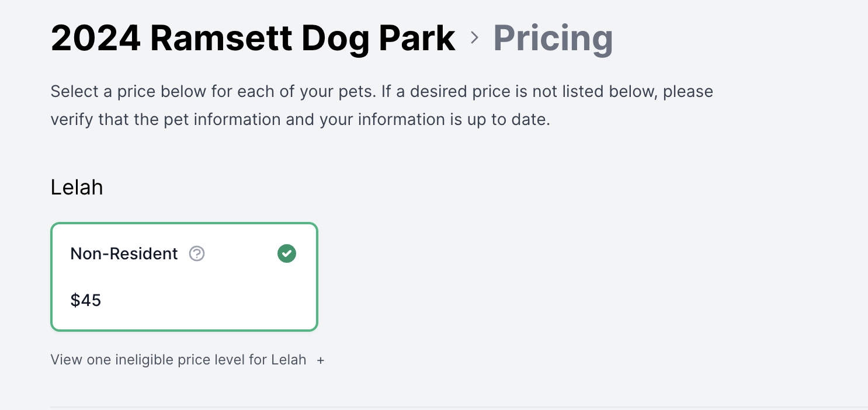Select the Non-Resident label text
This screenshot has height=410, width=868.
pyautogui.click(x=124, y=253)
